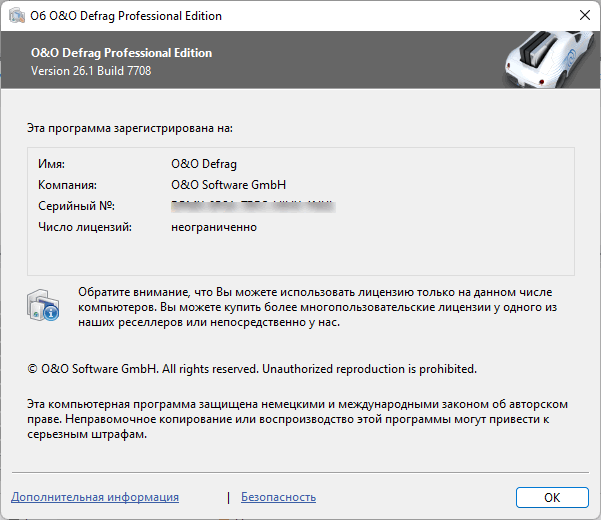
Task: Open the Безопасность link
Action: point(278,497)
